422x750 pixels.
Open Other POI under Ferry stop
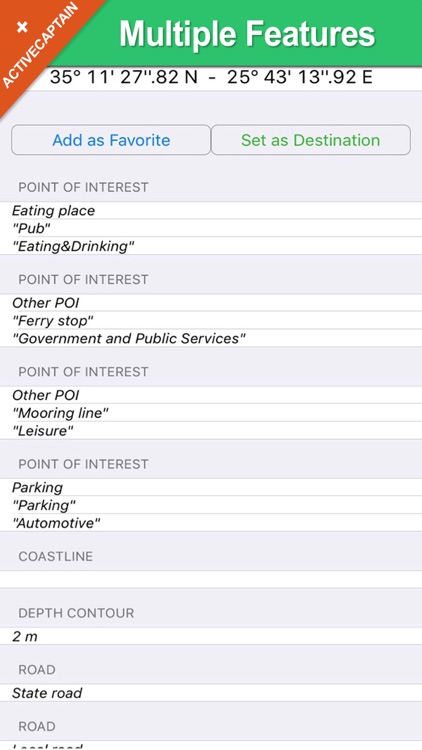click(x=211, y=303)
